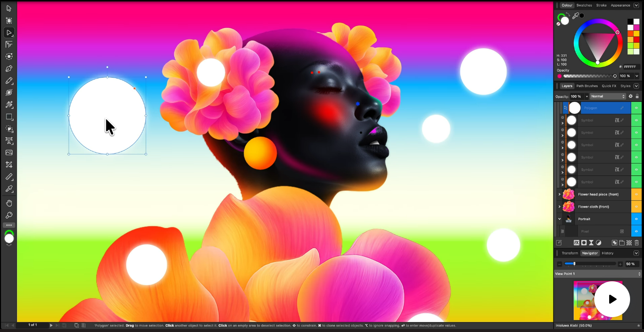
Task: Select the Pencil tool
Action: pyautogui.click(x=9, y=81)
